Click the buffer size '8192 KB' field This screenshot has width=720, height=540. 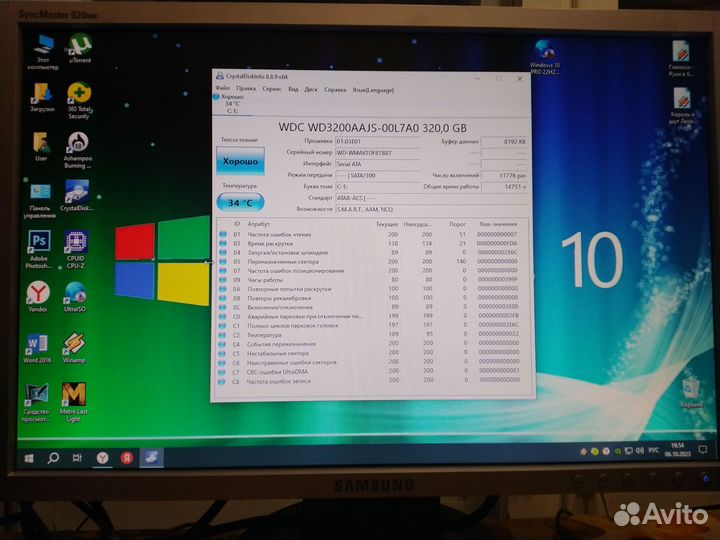(x=504, y=142)
